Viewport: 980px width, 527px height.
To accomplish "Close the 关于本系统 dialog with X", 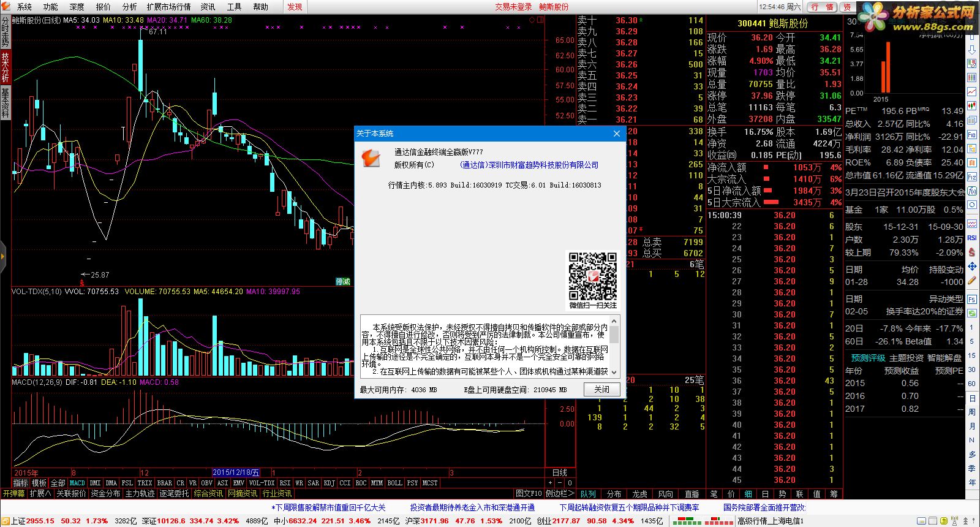I will 617,133.
